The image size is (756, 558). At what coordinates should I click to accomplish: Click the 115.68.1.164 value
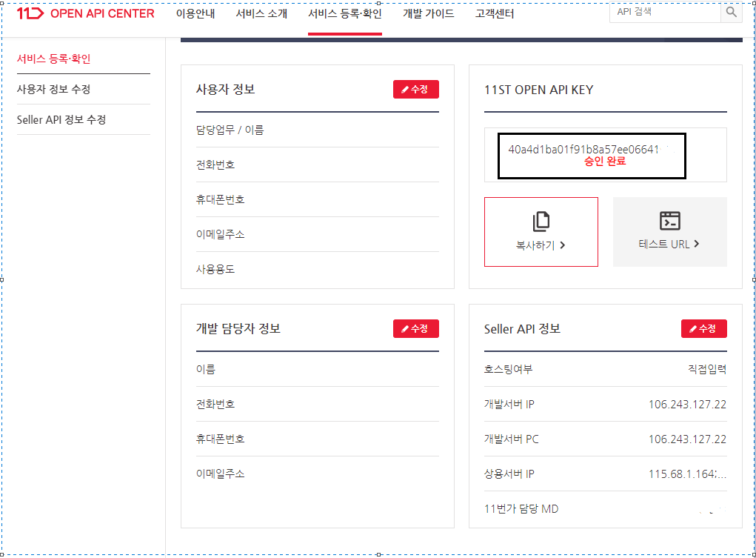coord(688,474)
